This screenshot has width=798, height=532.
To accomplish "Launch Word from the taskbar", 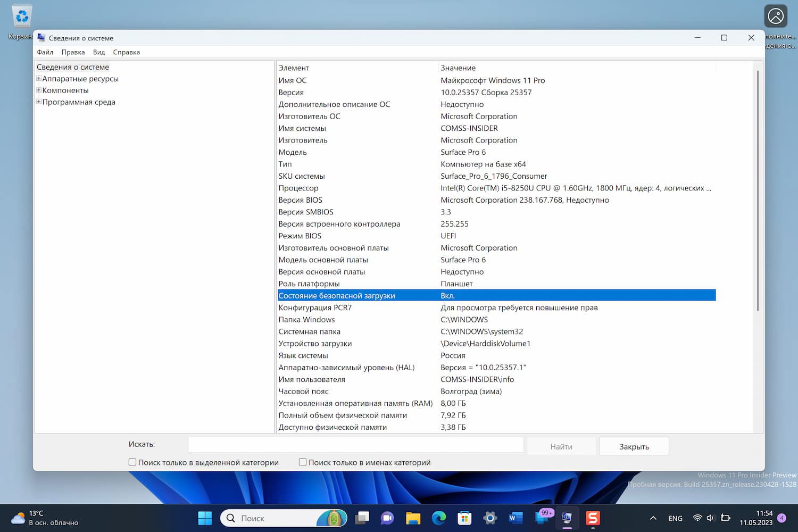I will coord(516,518).
